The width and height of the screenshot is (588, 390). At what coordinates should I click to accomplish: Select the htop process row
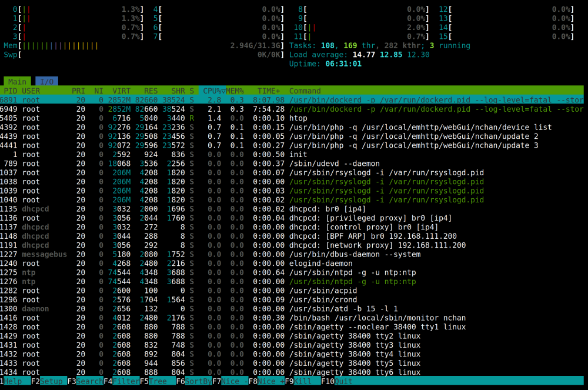tap(292, 118)
